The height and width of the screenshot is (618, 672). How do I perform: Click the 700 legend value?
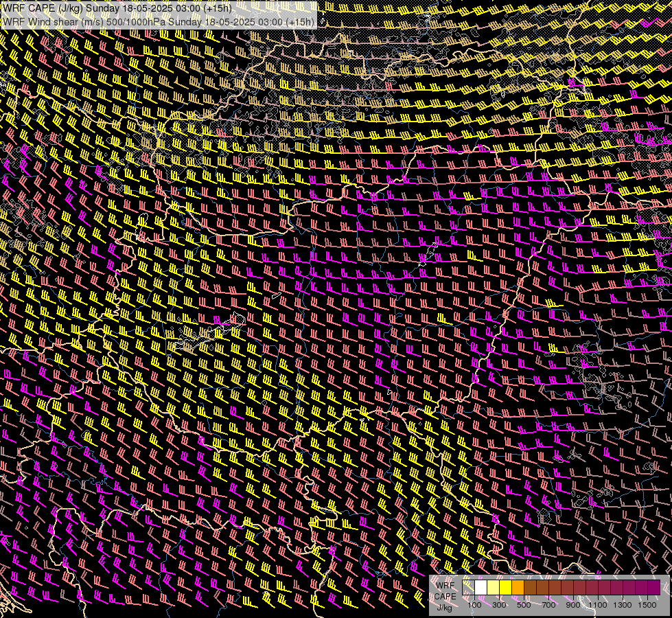[548, 605]
